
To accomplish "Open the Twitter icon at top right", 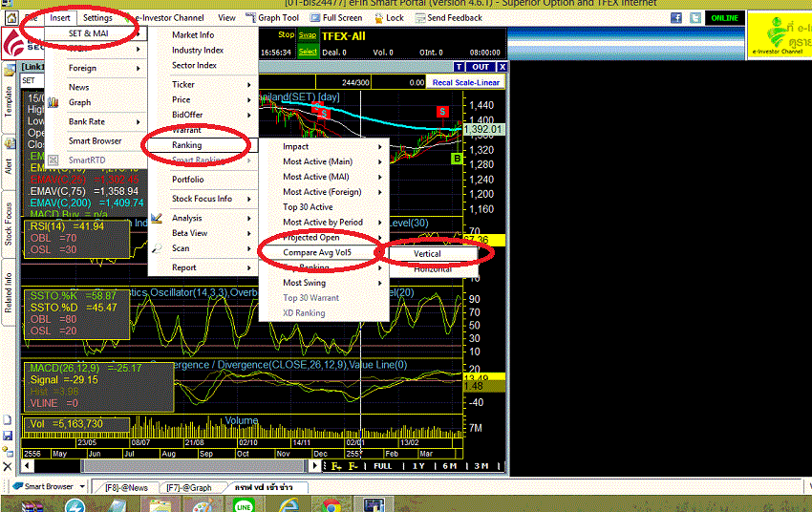I will pyautogui.click(x=694, y=18).
